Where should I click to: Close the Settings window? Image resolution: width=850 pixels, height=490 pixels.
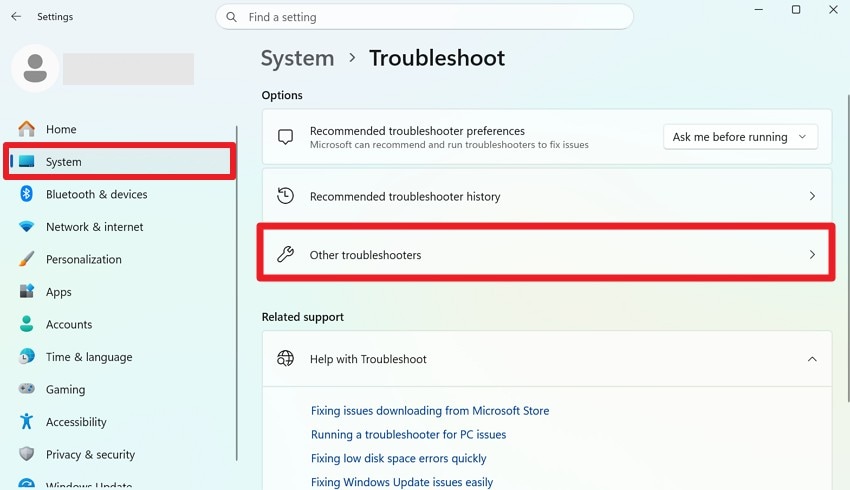pos(833,9)
